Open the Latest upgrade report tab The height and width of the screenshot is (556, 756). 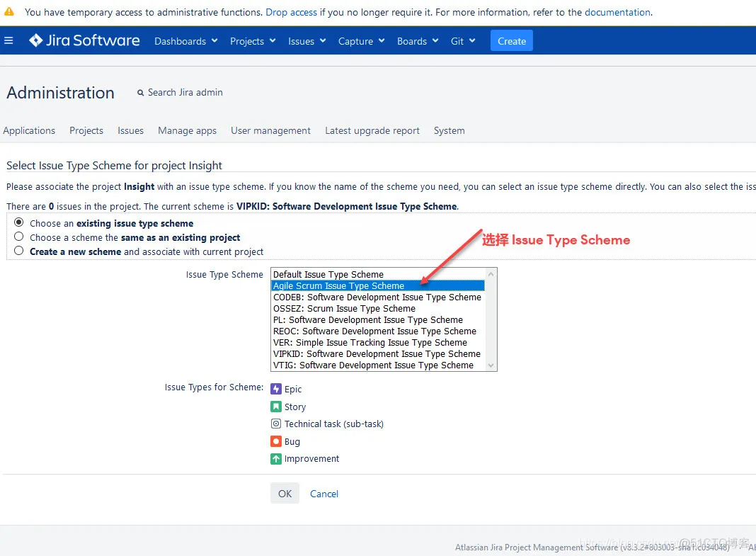[x=372, y=131]
